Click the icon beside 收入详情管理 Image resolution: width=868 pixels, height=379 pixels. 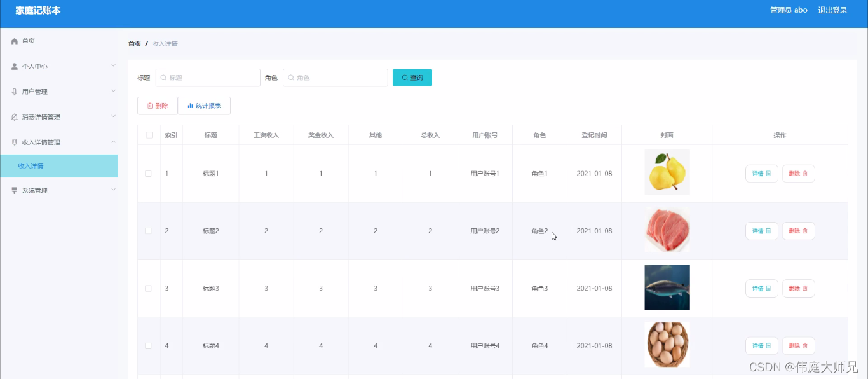(x=15, y=142)
